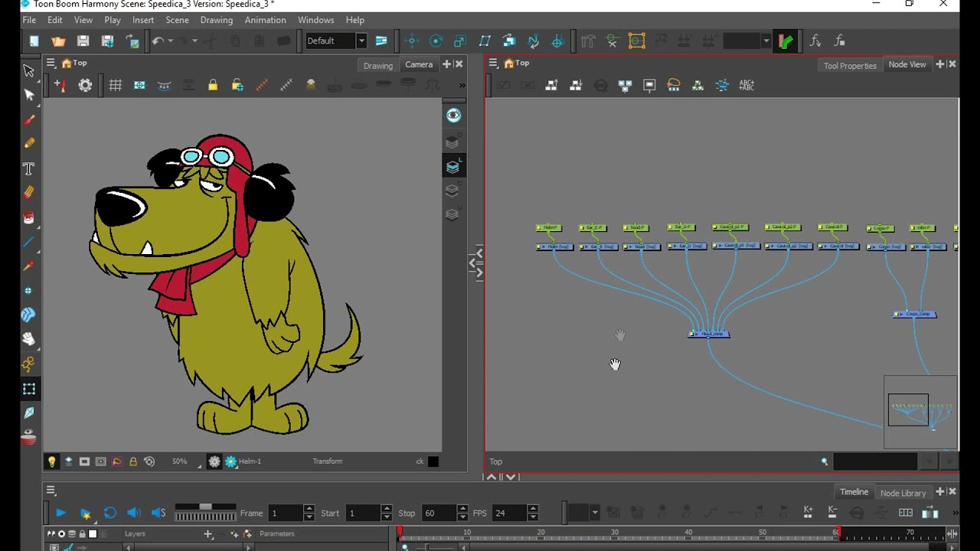The width and height of the screenshot is (980, 551).
Task: Open the Node View panel menu
Action: pos(493,63)
